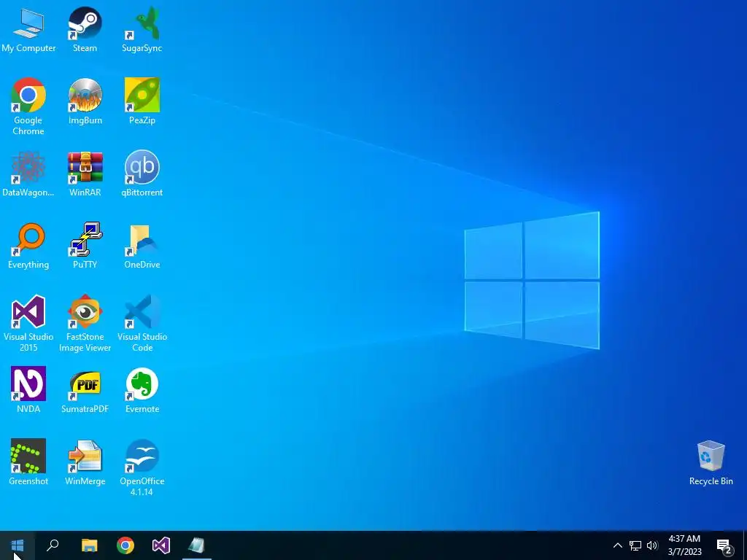Select the Steam desktop shortcut

pos(85,29)
